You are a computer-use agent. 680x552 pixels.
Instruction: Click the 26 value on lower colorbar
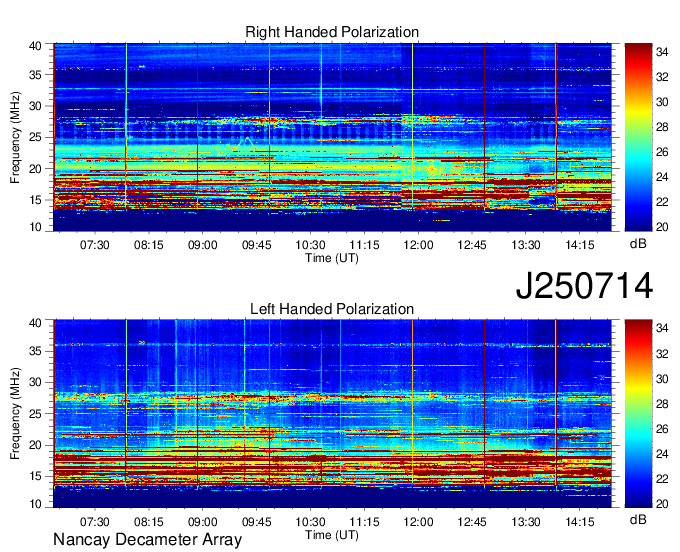[662, 429]
